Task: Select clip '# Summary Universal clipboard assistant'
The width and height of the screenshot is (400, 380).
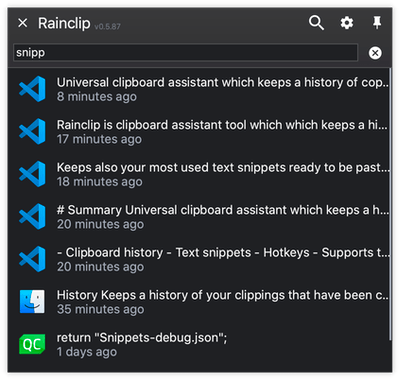Action: point(199,217)
